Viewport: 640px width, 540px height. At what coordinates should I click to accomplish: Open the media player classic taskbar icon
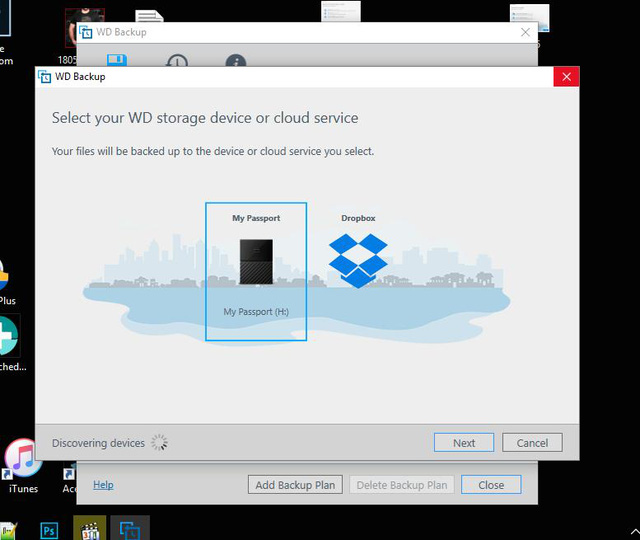click(90, 530)
